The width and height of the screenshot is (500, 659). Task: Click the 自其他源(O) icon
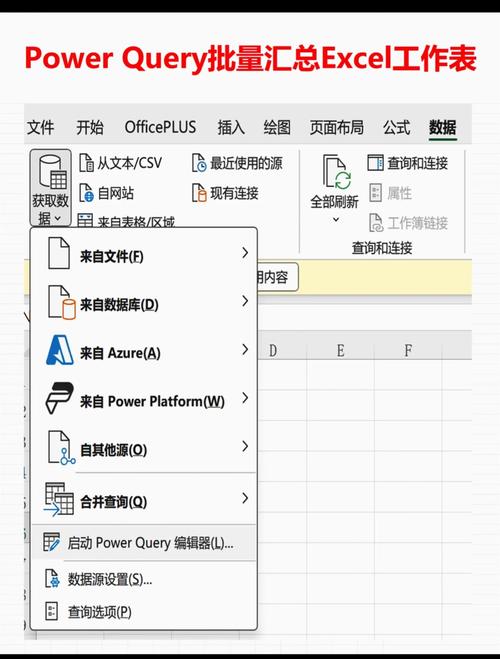click(61, 448)
